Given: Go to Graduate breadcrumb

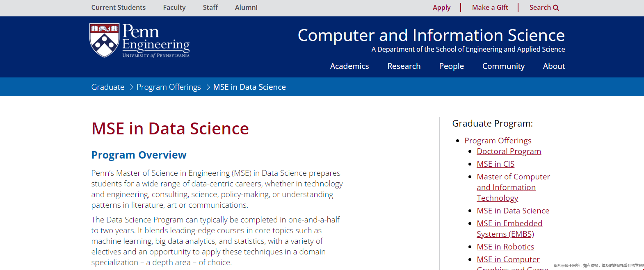Looking at the screenshot, I should (107, 87).
